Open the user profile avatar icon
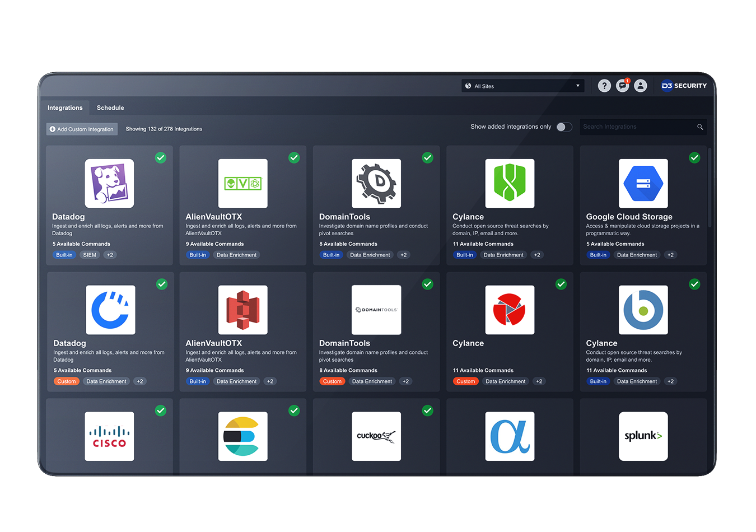This screenshot has height=532, width=756. pos(641,86)
